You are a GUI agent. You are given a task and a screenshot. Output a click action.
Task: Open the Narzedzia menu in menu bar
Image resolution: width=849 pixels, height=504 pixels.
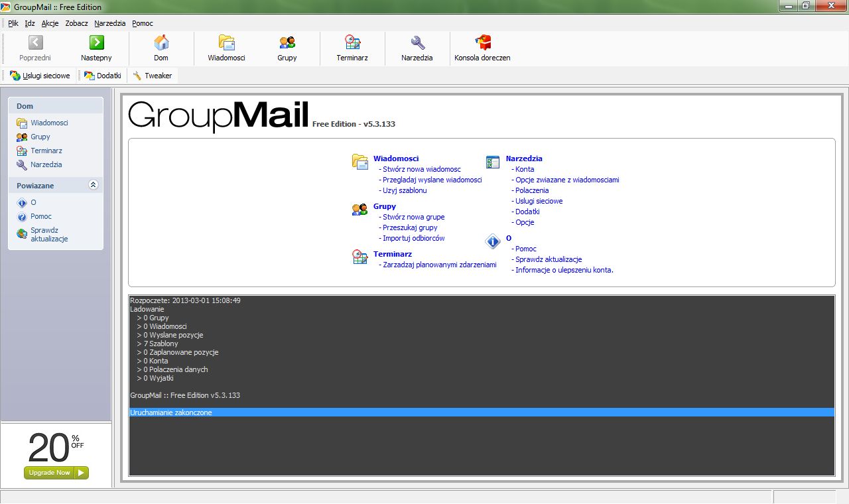[110, 23]
